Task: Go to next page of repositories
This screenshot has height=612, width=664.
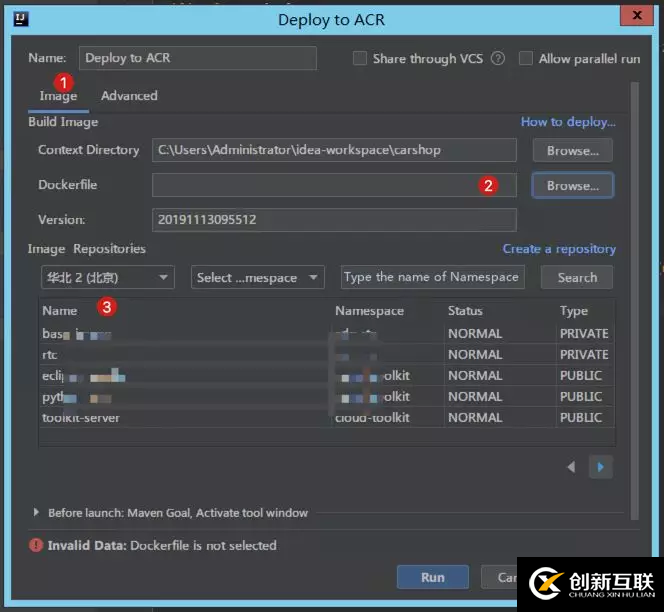Action: point(600,467)
